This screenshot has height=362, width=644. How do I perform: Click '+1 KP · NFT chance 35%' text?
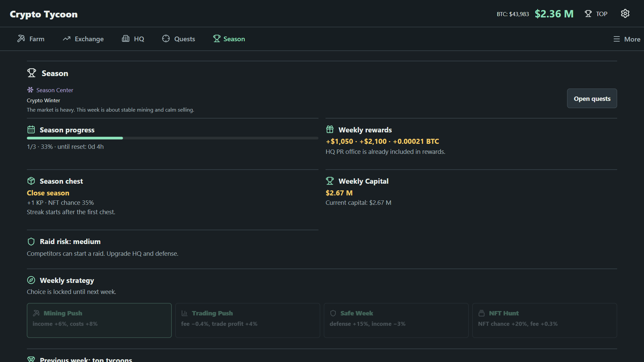click(x=60, y=203)
